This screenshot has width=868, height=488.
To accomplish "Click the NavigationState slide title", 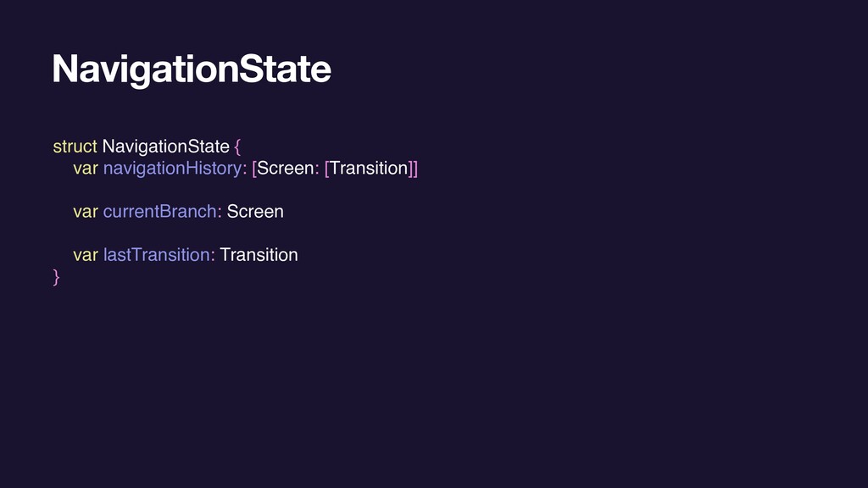I will (192, 69).
